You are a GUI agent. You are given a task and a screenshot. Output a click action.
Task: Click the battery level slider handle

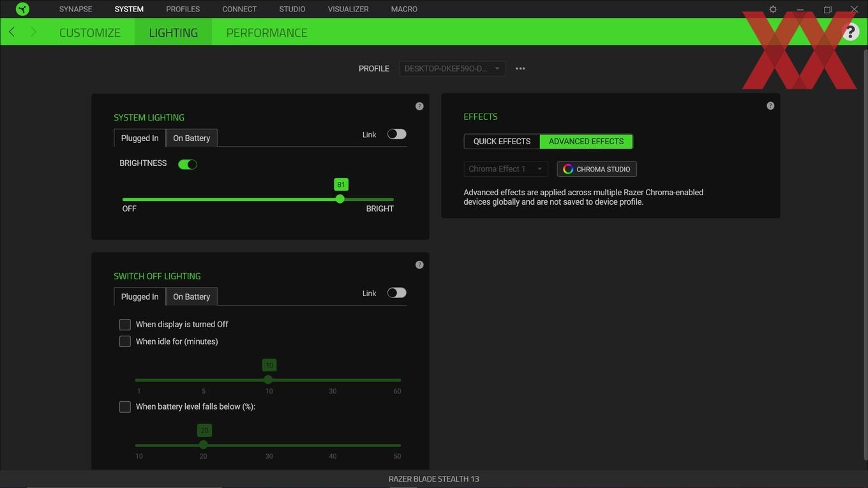coord(203,445)
